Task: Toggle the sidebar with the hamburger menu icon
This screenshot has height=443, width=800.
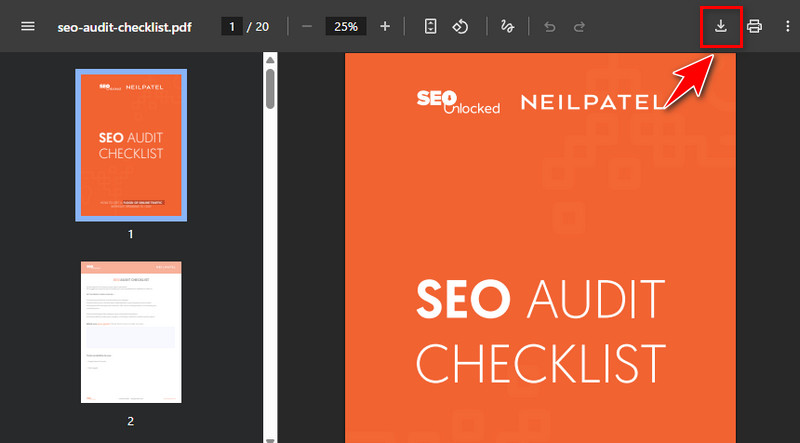Action: pyautogui.click(x=27, y=26)
